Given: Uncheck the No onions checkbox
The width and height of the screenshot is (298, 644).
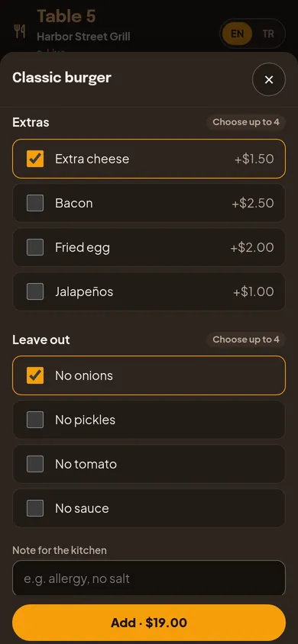Looking at the screenshot, I should [35, 375].
